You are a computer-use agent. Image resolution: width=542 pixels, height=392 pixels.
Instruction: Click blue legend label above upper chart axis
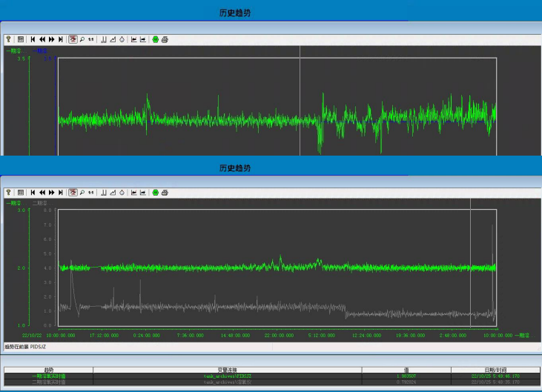(x=40, y=51)
